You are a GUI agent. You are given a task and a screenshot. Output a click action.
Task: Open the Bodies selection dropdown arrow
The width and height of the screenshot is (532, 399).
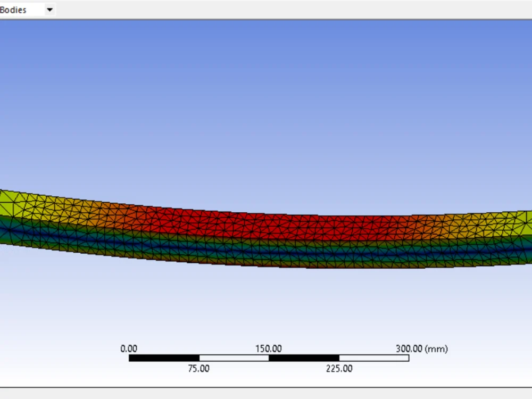point(49,9)
